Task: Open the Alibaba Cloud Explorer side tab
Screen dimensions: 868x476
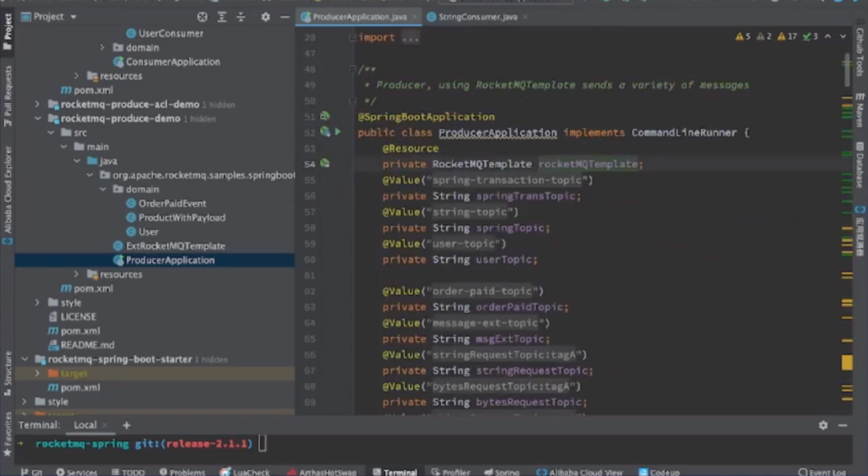Action: pyautogui.click(x=8, y=195)
